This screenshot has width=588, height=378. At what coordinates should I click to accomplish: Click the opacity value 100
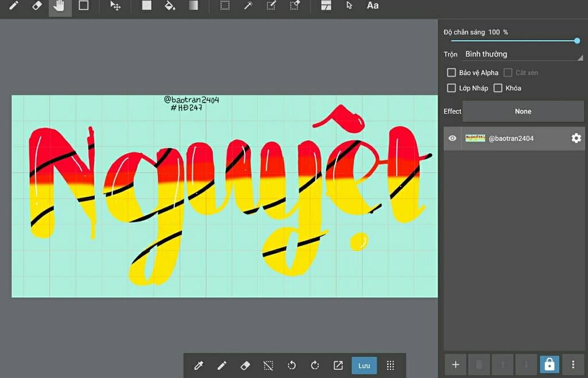(x=494, y=32)
